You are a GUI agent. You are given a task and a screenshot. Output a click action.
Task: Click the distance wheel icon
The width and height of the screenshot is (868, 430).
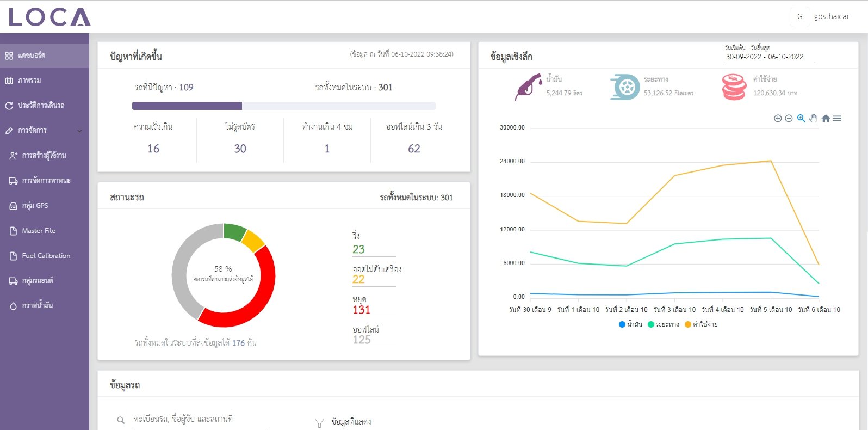pos(625,87)
